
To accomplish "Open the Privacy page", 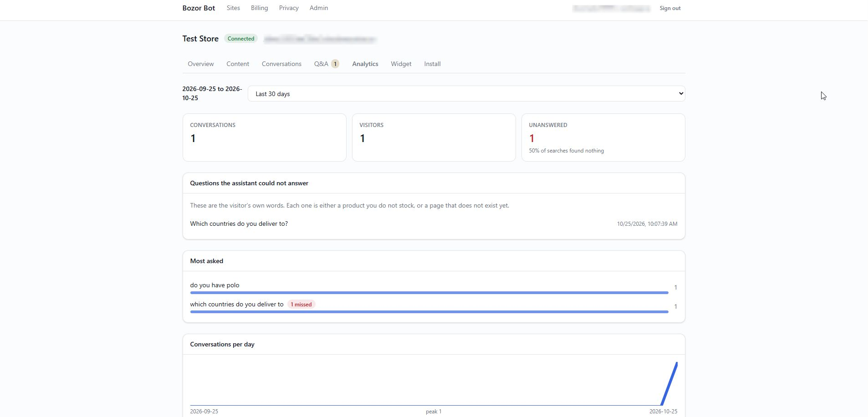I will [x=289, y=8].
